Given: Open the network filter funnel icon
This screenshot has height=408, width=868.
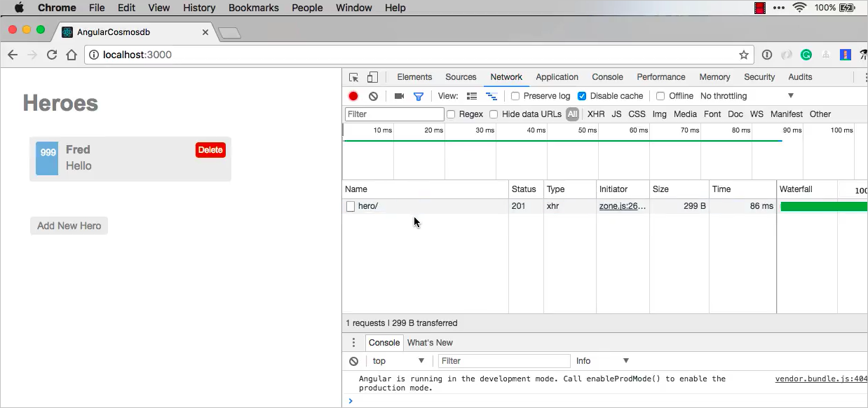Looking at the screenshot, I should [419, 96].
